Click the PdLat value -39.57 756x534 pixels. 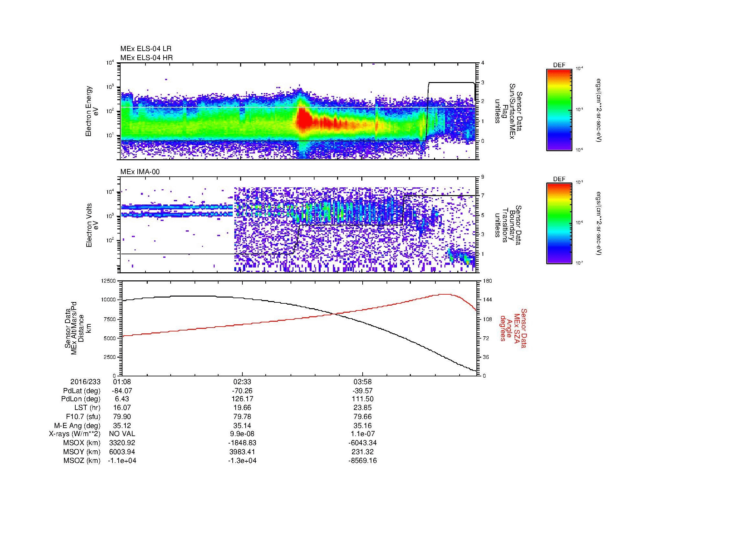pyautogui.click(x=363, y=391)
